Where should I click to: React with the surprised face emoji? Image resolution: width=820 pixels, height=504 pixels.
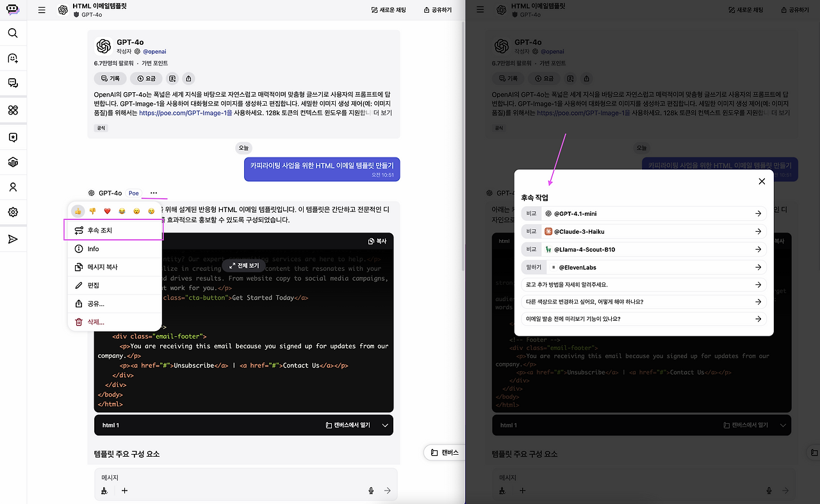(x=136, y=211)
